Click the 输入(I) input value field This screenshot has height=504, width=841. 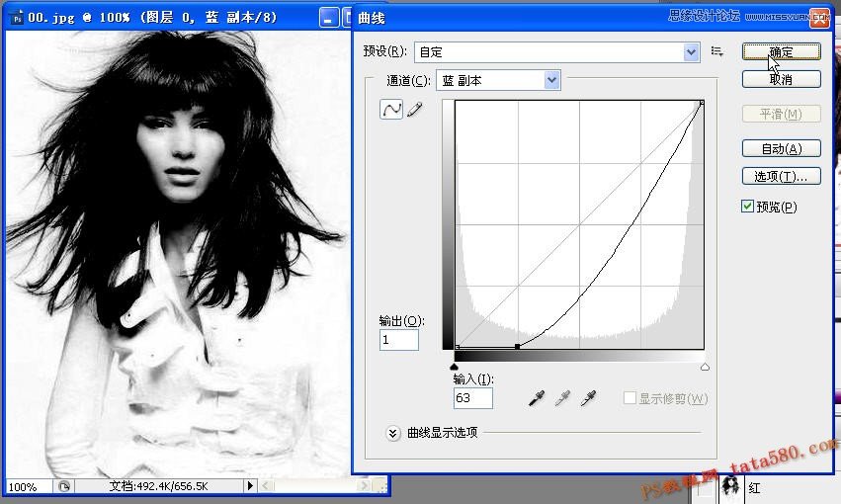(473, 398)
